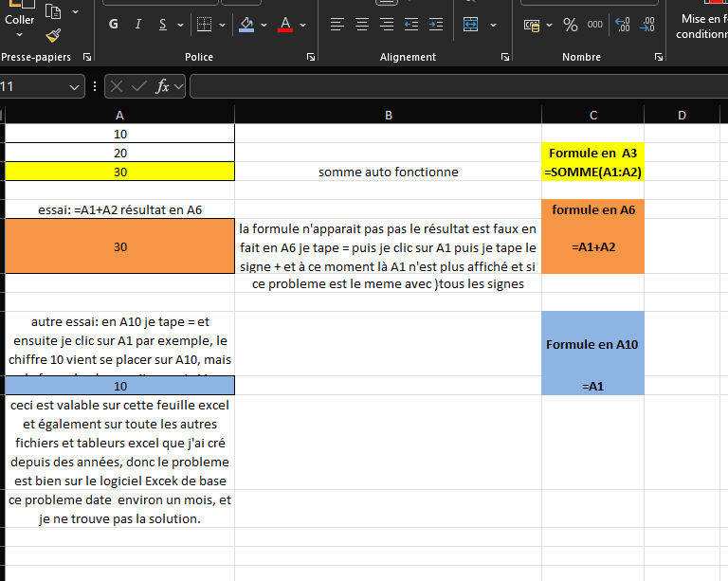Click the increase decimal icon
Screen dimensions: 728x581
click(x=623, y=25)
